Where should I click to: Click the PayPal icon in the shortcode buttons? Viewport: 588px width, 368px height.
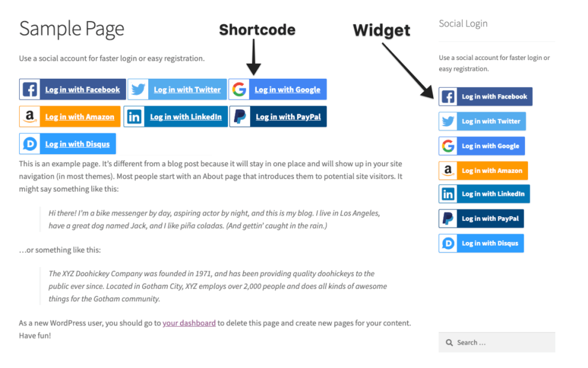point(240,116)
